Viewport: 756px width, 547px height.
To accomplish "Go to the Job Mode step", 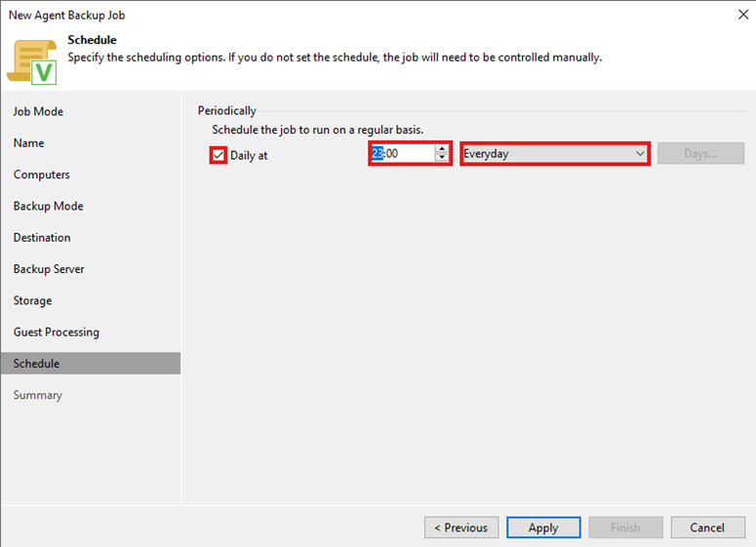I will pos(38,111).
